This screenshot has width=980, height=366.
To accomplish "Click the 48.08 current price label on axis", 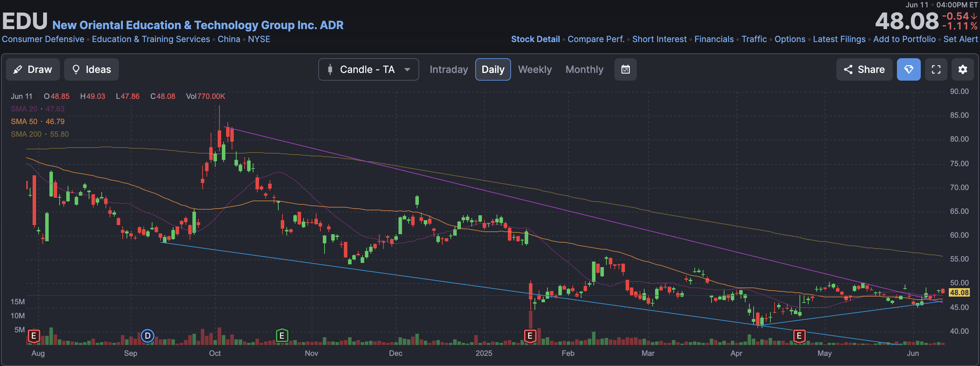I will 959,292.
